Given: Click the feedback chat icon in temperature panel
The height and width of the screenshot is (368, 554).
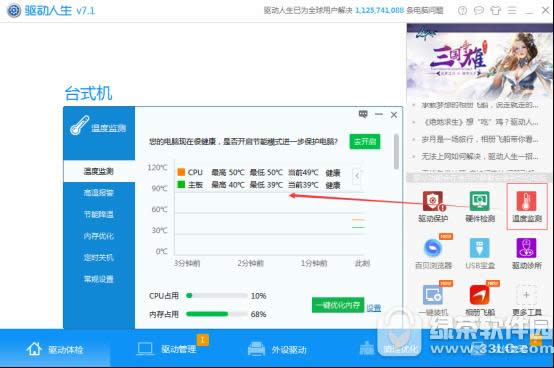Looking at the screenshot, I should (363, 114).
